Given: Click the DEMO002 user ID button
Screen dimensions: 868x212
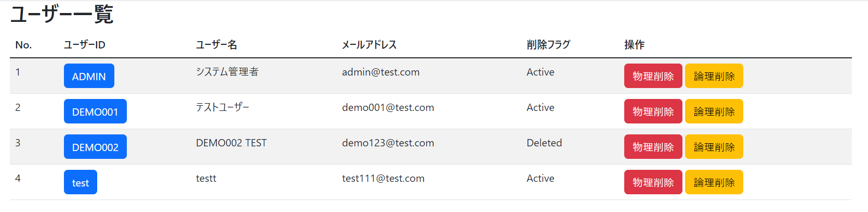Looking at the screenshot, I should (95, 147).
